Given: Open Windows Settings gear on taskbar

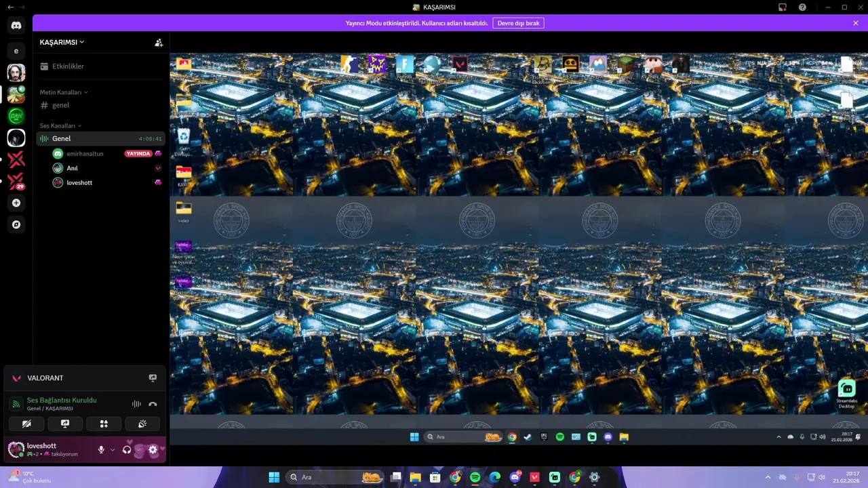Looking at the screenshot, I should tap(595, 477).
